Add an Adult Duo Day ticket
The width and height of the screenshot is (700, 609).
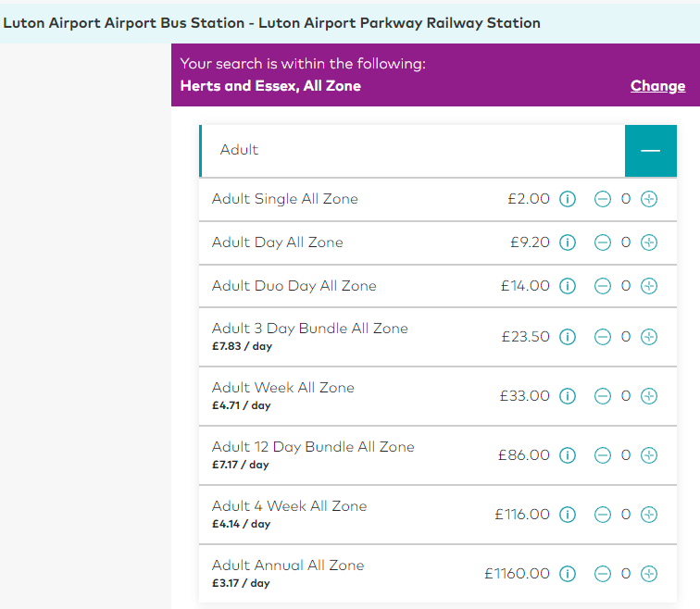click(x=649, y=286)
